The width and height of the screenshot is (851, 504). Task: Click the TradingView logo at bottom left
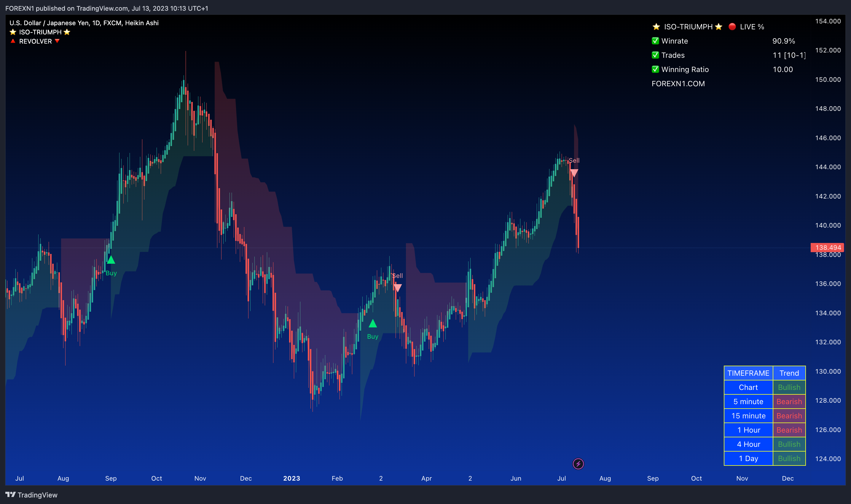(x=31, y=495)
